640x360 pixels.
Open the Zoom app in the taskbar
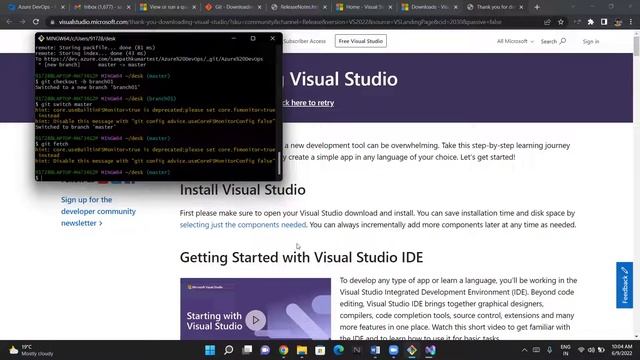pyautogui.click(x=393, y=350)
